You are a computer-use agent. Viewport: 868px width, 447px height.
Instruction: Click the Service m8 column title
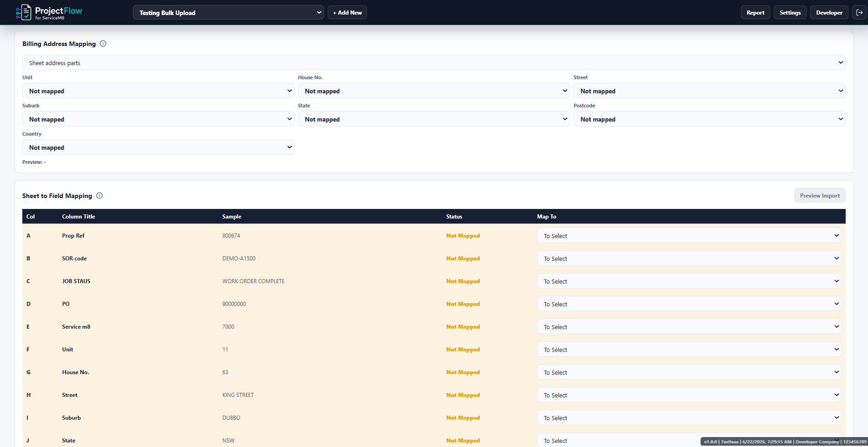coord(76,327)
